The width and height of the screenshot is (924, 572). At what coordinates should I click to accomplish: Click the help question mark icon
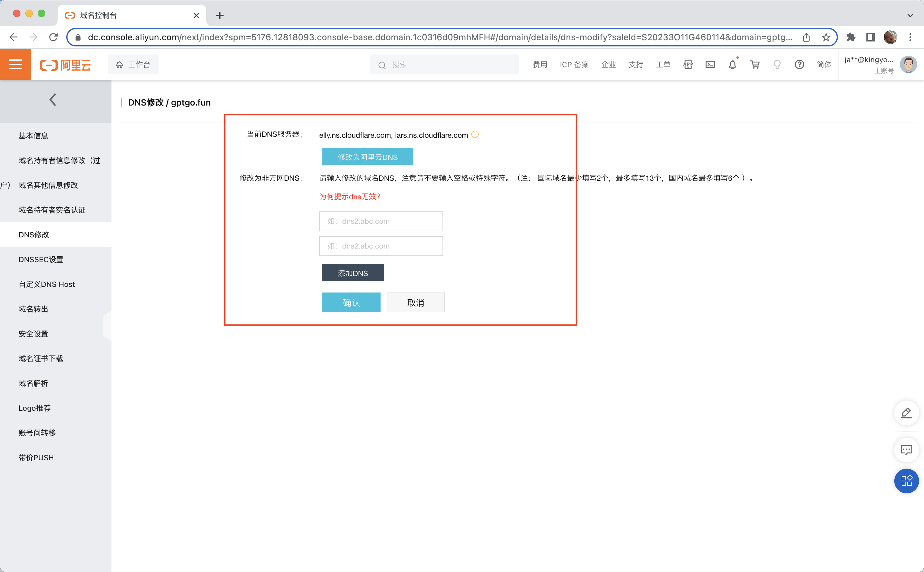(x=799, y=65)
